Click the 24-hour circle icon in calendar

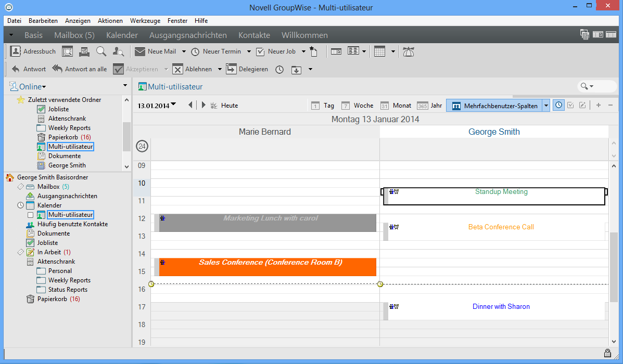(142, 147)
